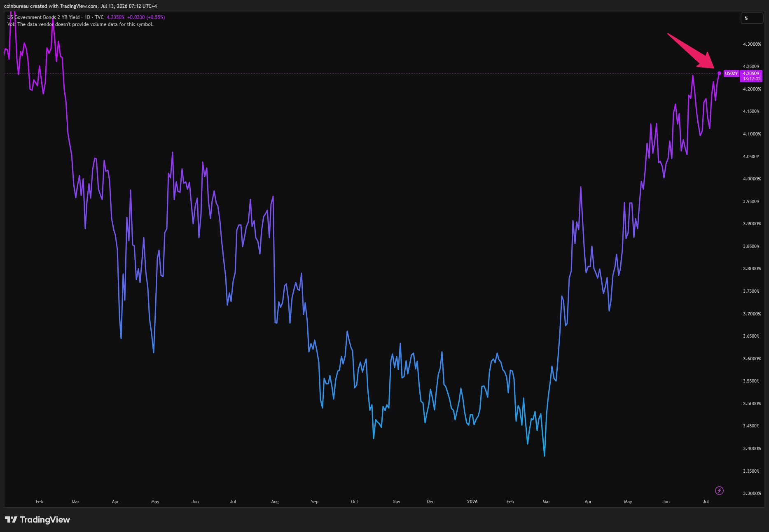Click the 4.3000% level on the price axis
This screenshot has width=769, height=532.
click(752, 44)
